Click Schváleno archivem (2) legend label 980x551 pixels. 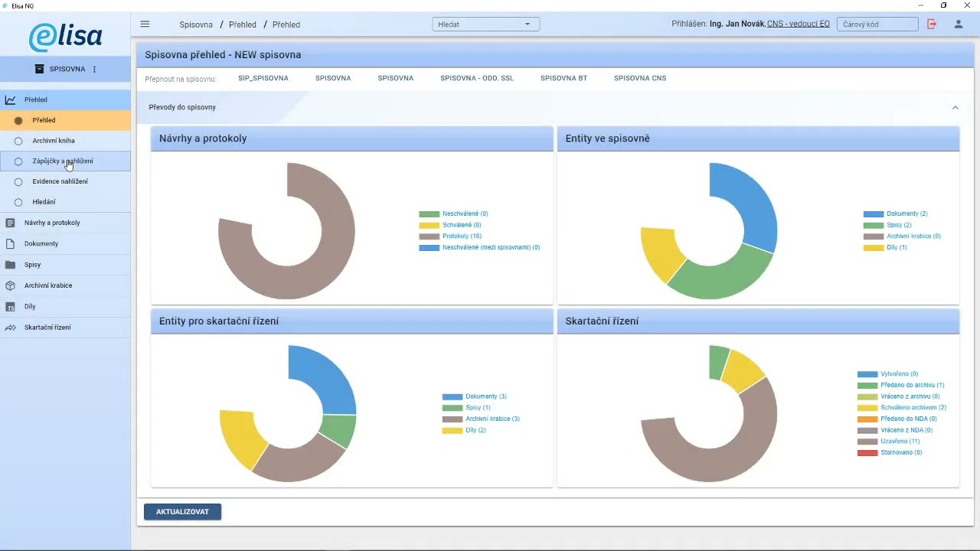[913, 408]
